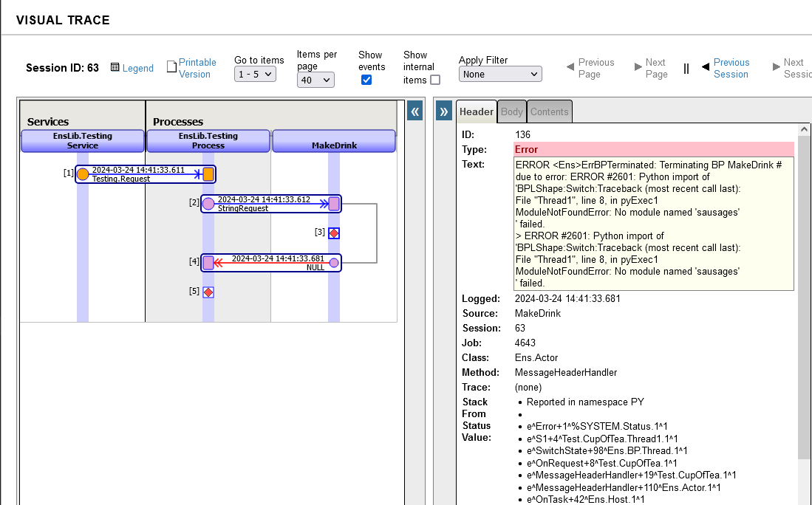Screen dimensions: 812x505
Task: Click the right double-chevron expand icon
Action: [x=444, y=111]
